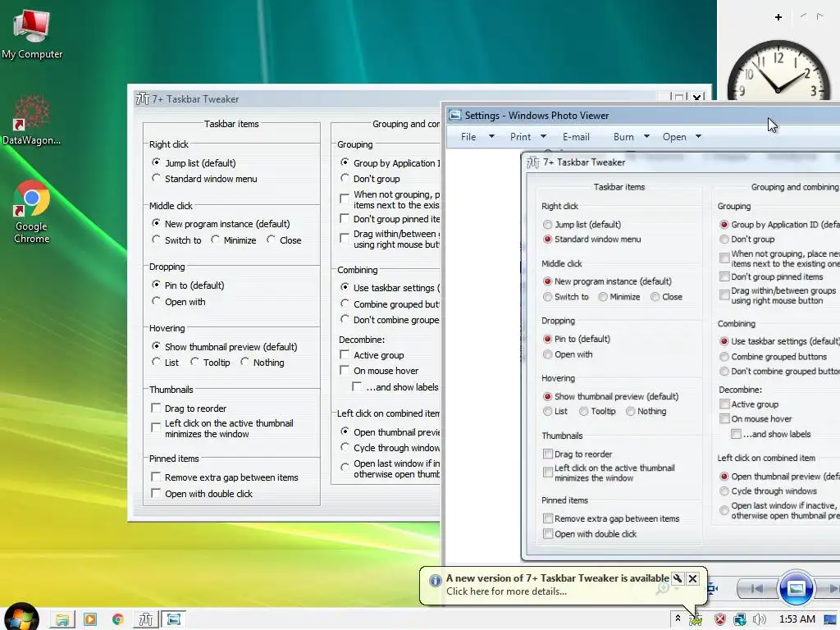The width and height of the screenshot is (840, 630).
Task: Add a gadget with the plus button
Action: [778, 17]
